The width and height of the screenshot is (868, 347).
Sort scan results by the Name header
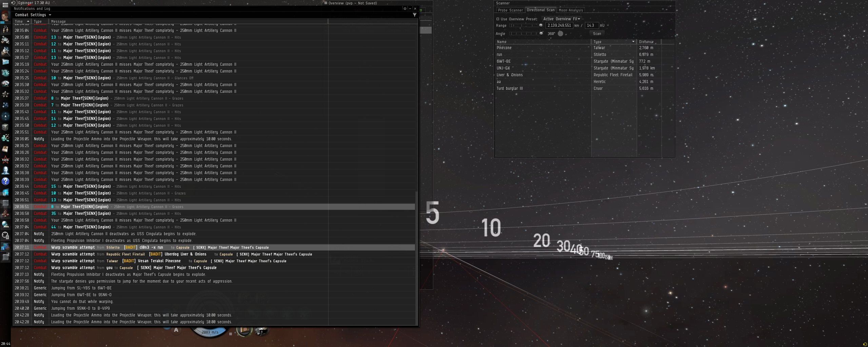point(543,42)
